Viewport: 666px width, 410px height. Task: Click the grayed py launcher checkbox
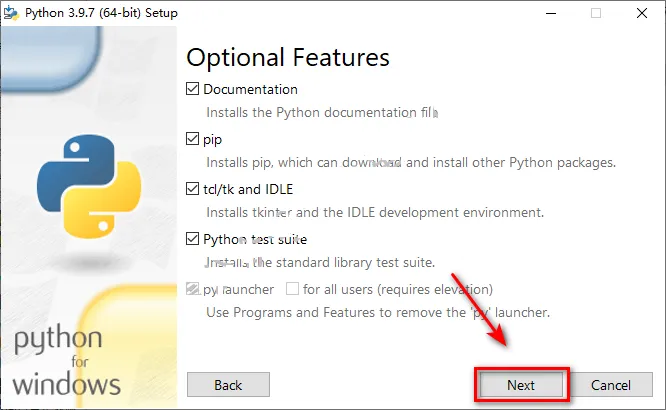[192, 289]
